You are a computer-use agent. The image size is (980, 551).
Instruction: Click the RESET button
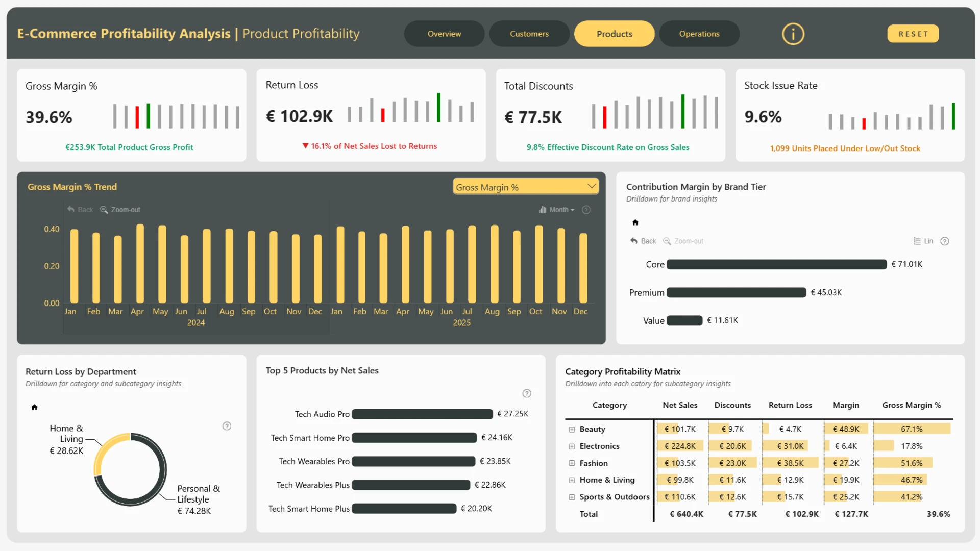[x=913, y=34]
